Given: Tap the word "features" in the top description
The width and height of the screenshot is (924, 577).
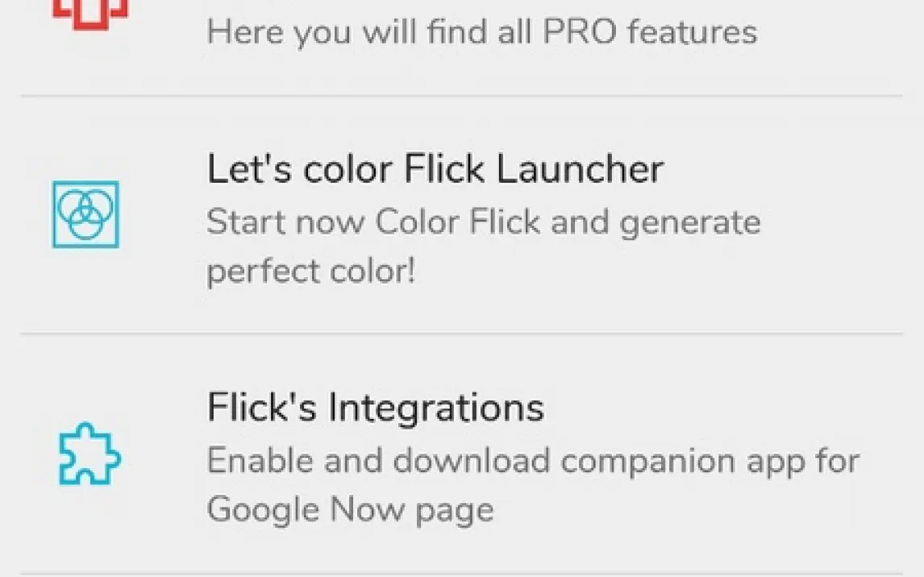Looking at the screenshot, I should 692,33.
